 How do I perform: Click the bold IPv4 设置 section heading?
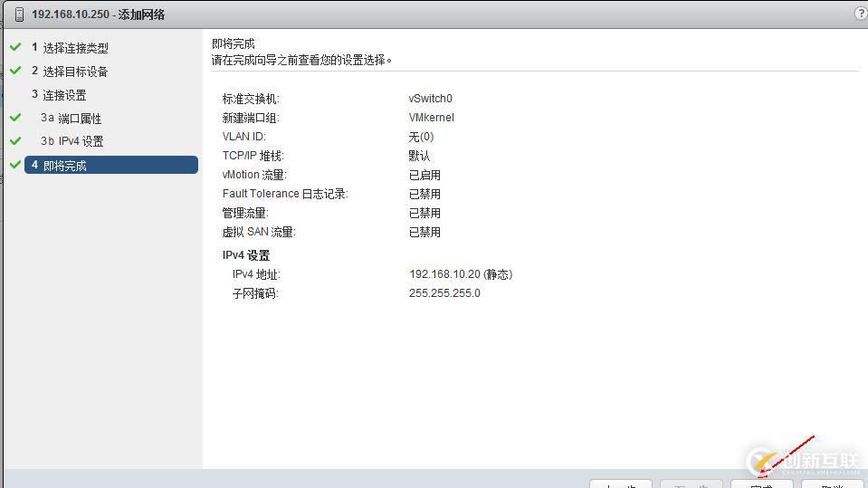[246, 255]
